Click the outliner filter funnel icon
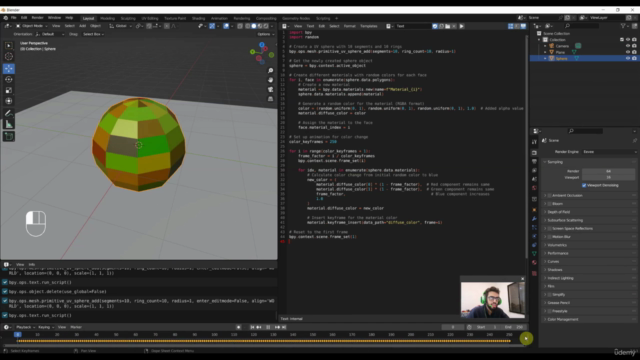This screenshot has height=360, width=640. [x=623, y=26]
